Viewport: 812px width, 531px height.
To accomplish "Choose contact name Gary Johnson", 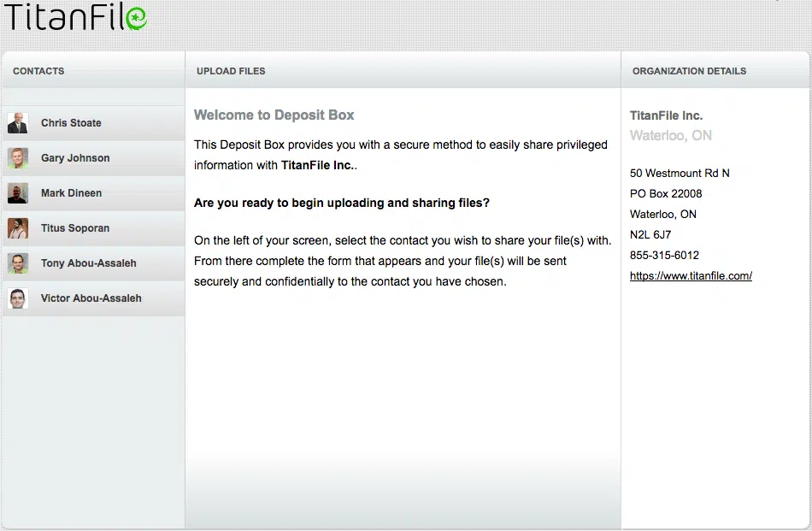I will click(75, 158).
